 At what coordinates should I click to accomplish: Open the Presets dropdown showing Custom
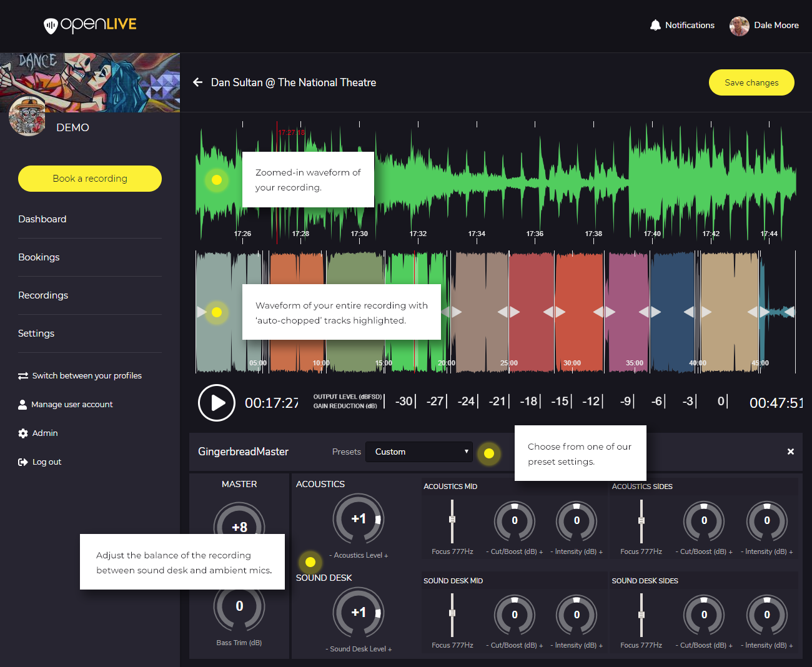[x=418, y=452]
